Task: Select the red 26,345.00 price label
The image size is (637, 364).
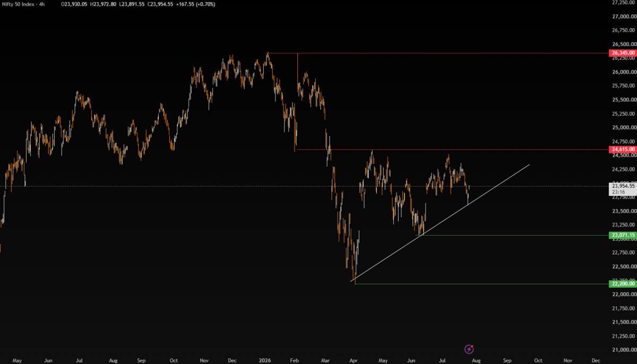Action: click(x=623, y=53)
